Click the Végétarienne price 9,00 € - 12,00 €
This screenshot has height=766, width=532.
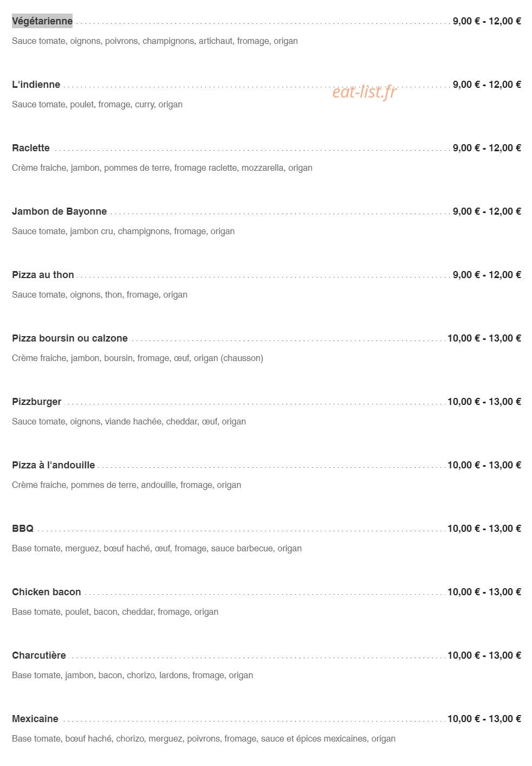(487, 21)
